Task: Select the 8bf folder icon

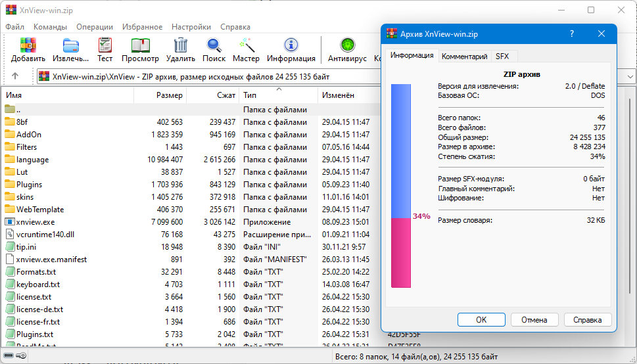Action: click(10, 122)
